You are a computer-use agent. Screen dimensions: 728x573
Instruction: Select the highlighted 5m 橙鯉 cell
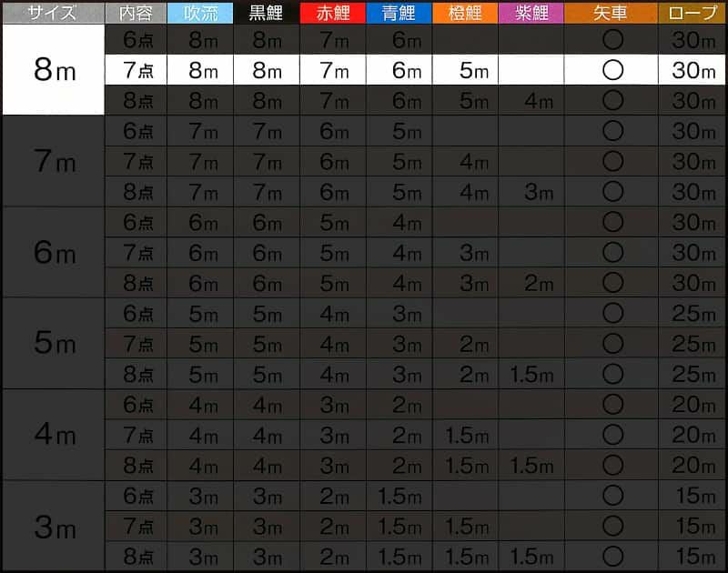click(465, 70)
